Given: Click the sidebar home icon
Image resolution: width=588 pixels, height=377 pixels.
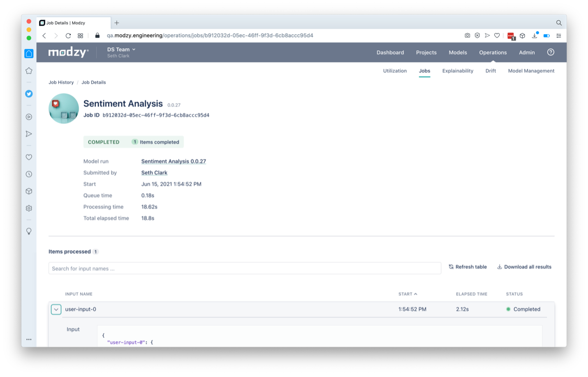Looking at the screenshot, I should 29,54.
